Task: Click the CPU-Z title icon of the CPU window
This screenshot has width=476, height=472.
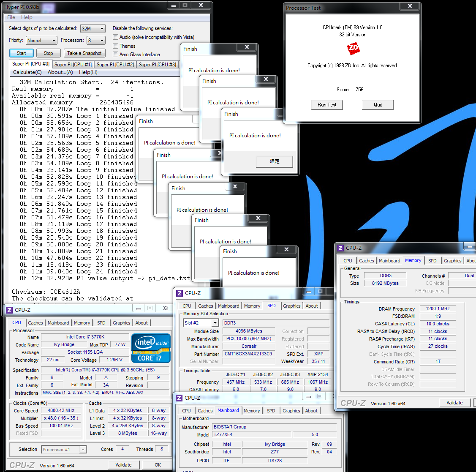Action: pyautogui.click(x=9, y=310)
